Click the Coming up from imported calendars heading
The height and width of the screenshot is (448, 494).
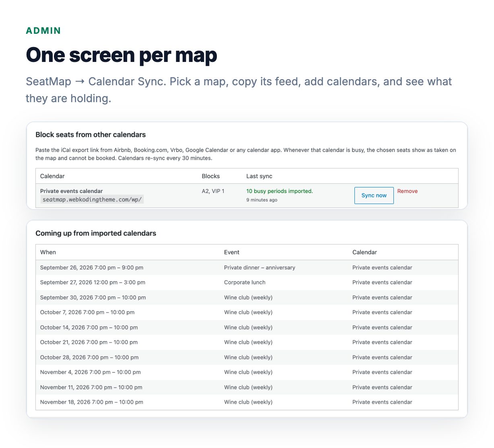(x=96, y=233)
